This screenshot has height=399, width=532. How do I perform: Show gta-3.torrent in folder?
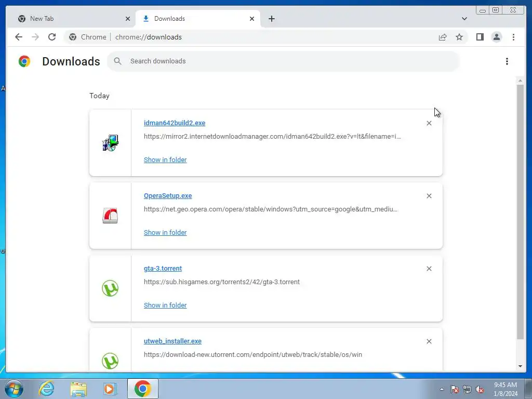click(165, 305)
